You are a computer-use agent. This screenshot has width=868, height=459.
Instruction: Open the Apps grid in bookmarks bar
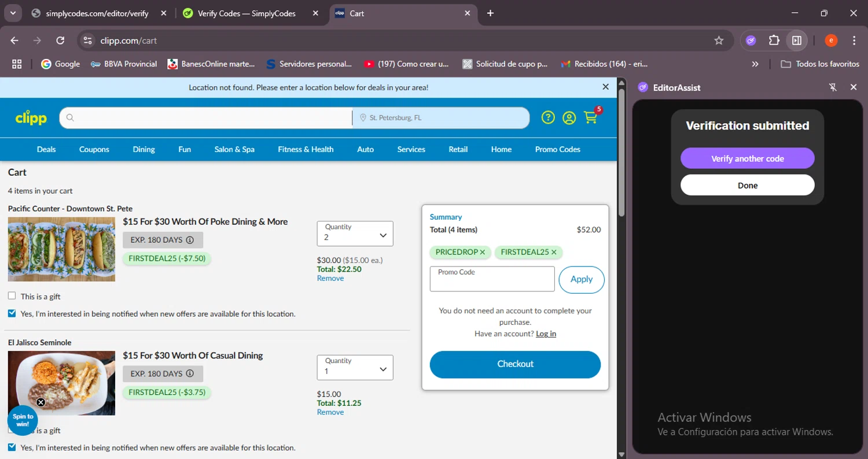[x=17, y=64]
